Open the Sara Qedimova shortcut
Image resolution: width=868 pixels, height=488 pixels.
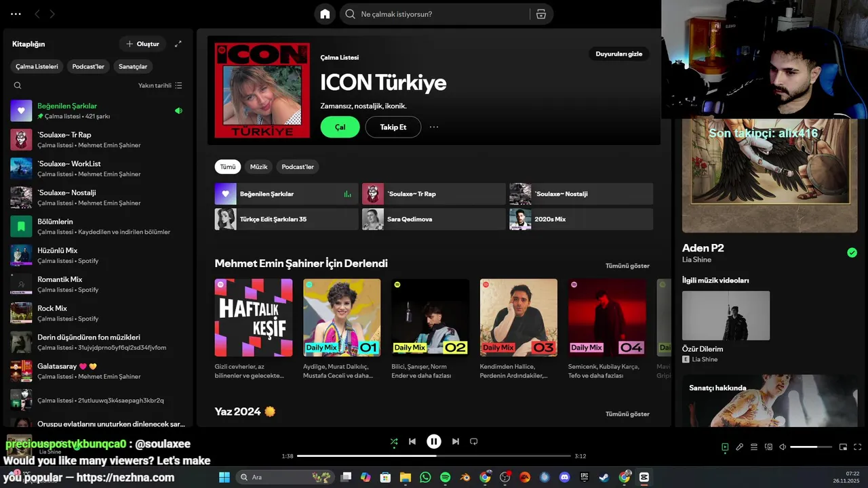434,219
